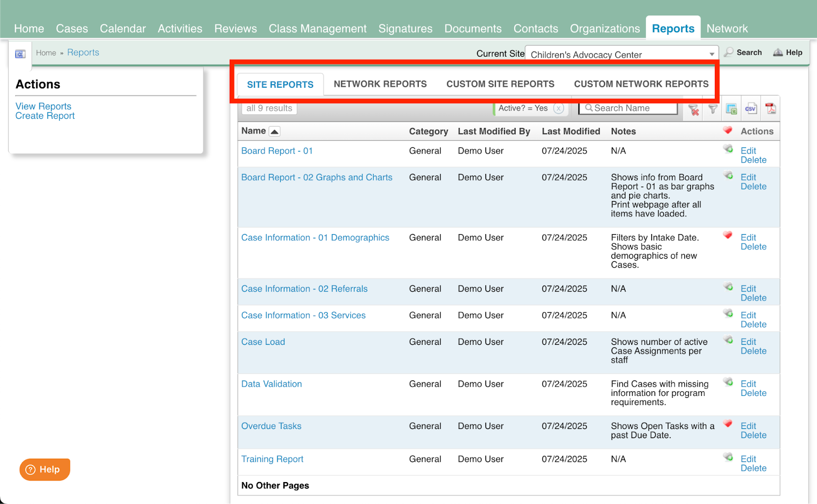Image resolution: width=817 pixels, height=504 pixels.
Task: Delete the Case Load report
Action: click(x=754, y=351)
